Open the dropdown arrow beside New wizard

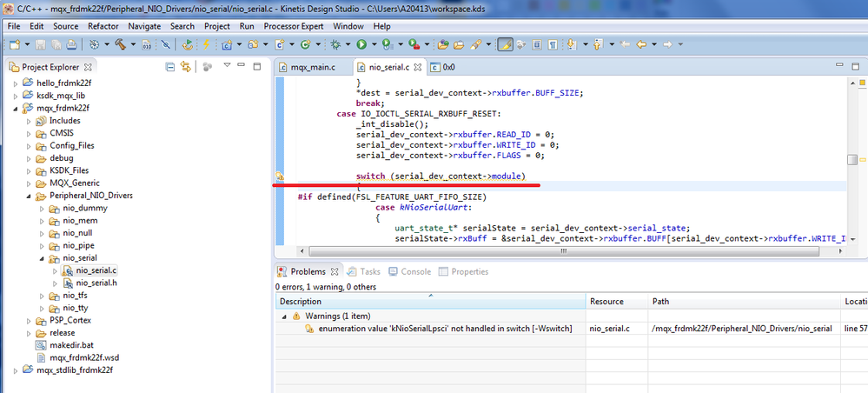(x=27, y=44)
